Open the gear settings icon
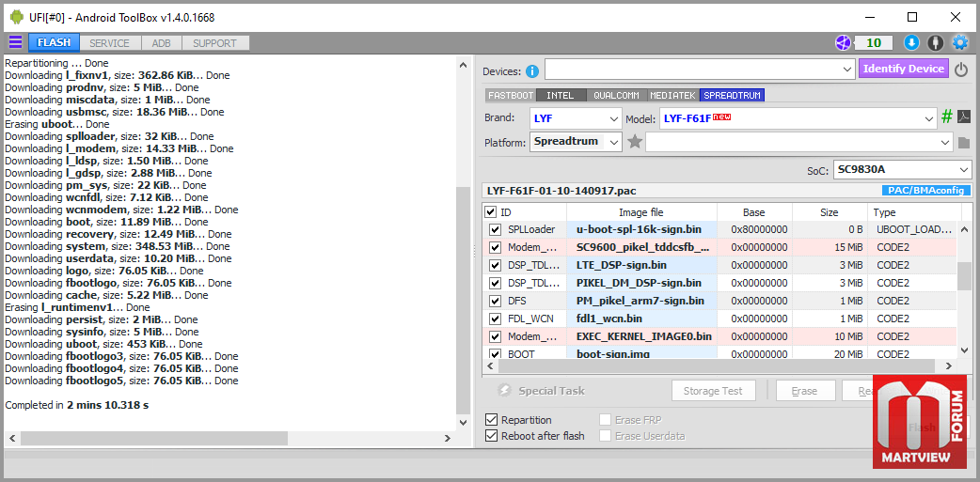The width and height of the screenshot is (980, 482). [960, 42]
